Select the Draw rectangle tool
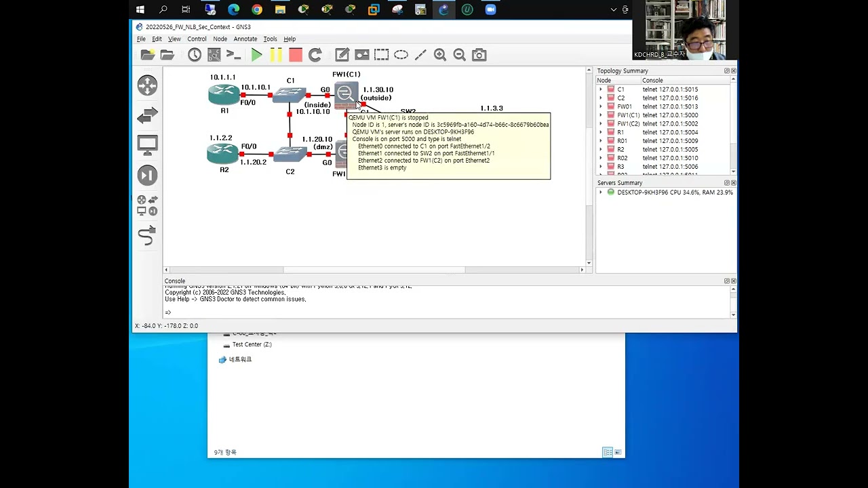This screenshot has height=488, width=868. 382,55
